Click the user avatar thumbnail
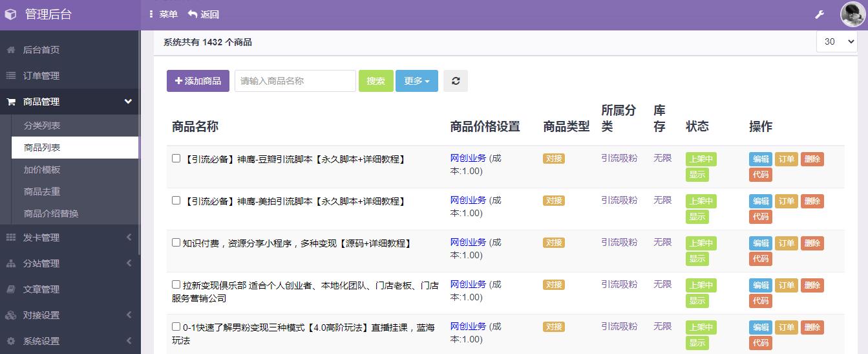 [852, 14]
